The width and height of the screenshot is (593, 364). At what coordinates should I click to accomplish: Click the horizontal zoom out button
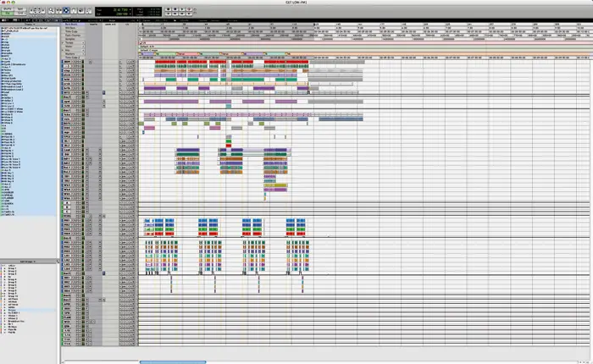click(x=32, y=10)
